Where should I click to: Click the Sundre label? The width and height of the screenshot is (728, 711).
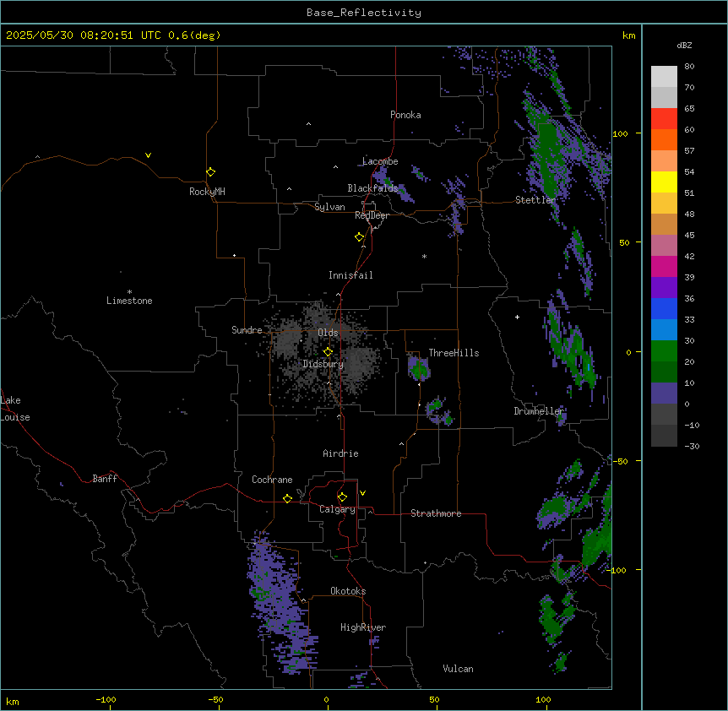point(247,330)
